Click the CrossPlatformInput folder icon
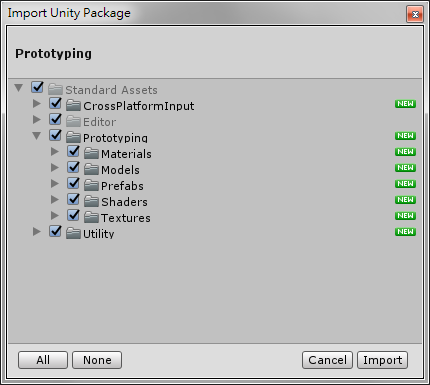 [73, 105]
